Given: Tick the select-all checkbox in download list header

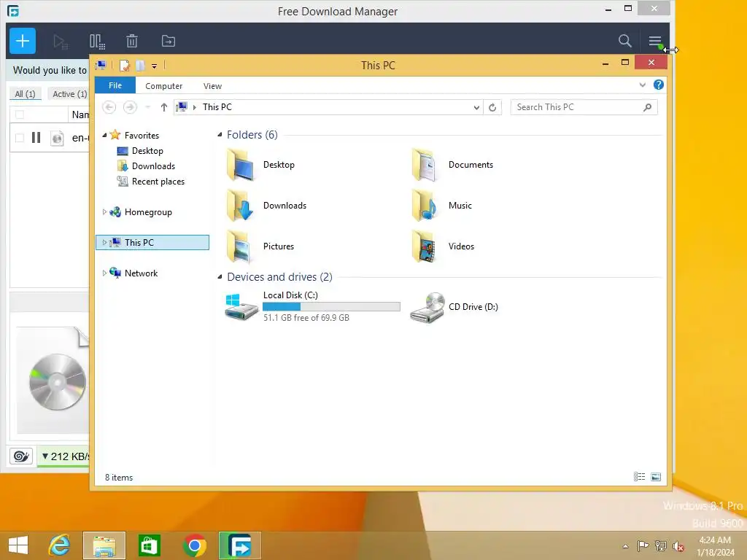Looking at the screenshot, I should point(20,114).
